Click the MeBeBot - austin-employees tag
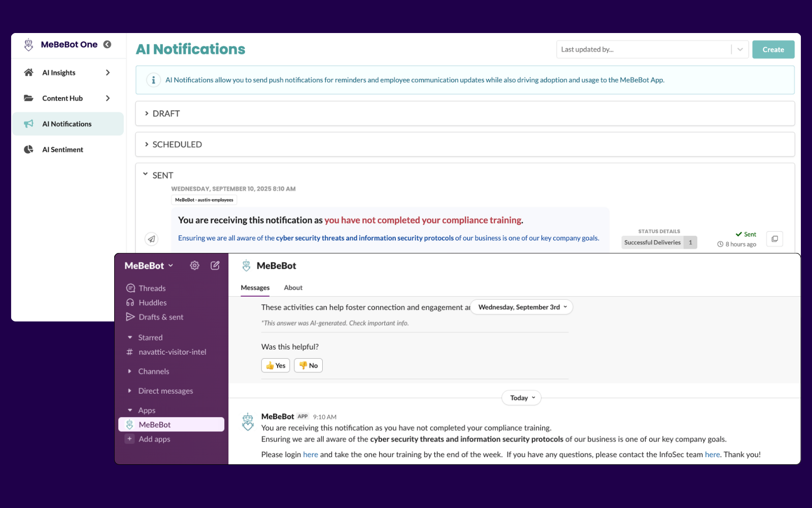The width and height of the screenshot is (812, 508). click(x=204, y=200)
